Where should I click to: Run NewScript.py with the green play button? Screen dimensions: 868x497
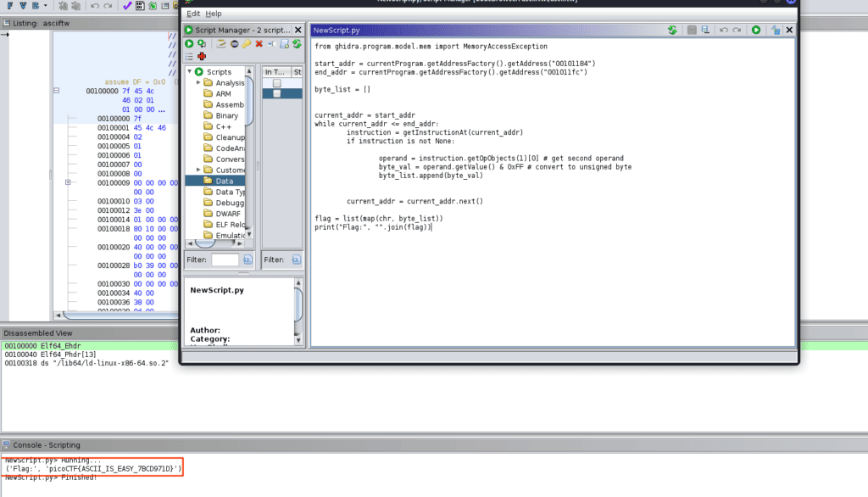[756, 30]
